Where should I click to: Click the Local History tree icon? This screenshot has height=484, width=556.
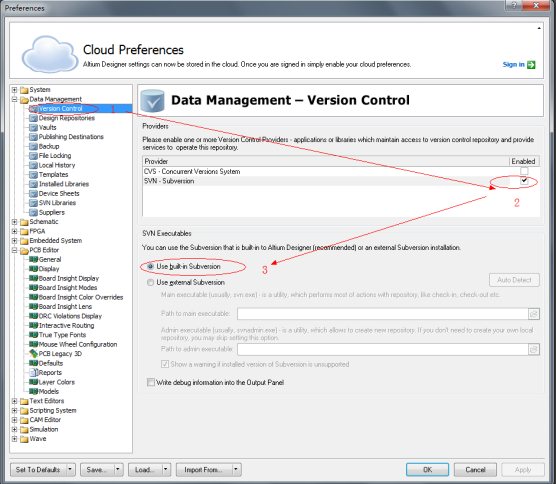[33, 165]
